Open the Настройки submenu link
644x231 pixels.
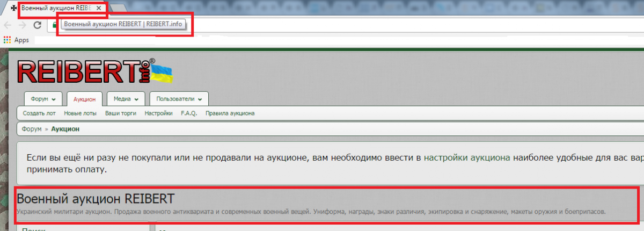point(158,113)
